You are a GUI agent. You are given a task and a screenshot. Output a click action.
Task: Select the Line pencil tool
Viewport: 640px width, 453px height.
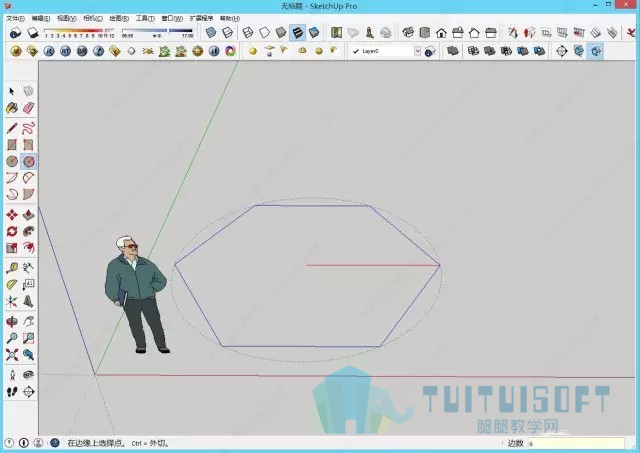[12, 128]
